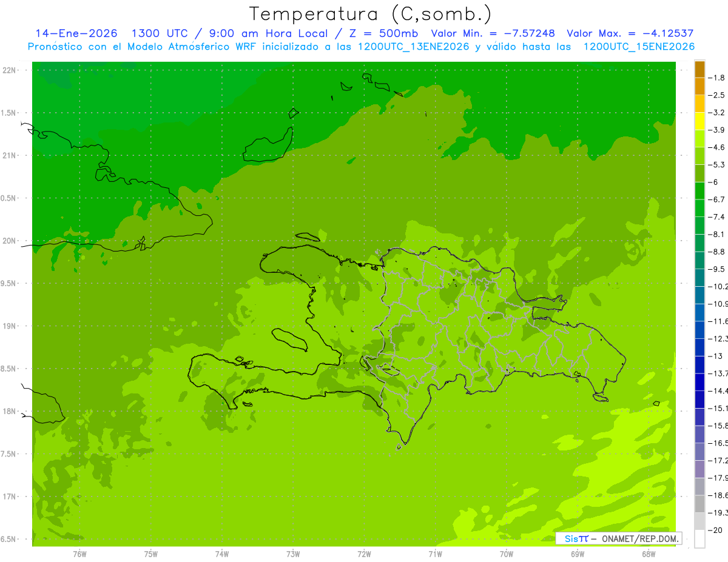The width and height of the screenshot is (728, 562).
Task: Select legend swatch between -16.5 and -17.2
Action: (699, 452)
